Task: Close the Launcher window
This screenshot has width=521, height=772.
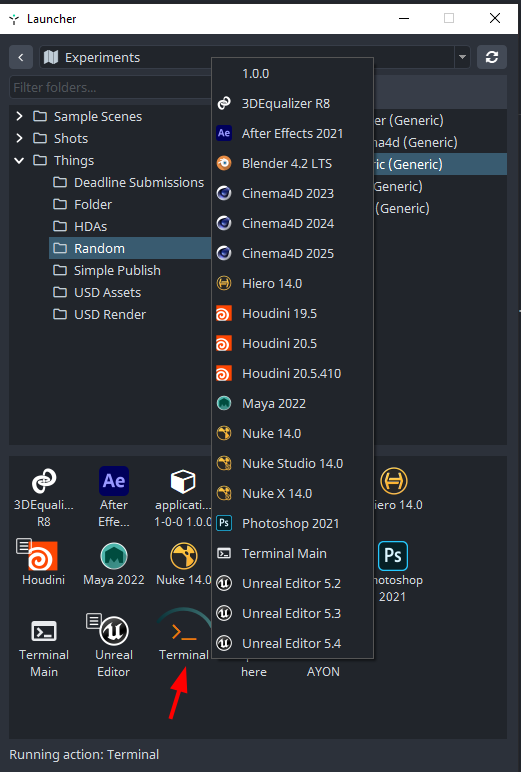Action: [494, 18]
